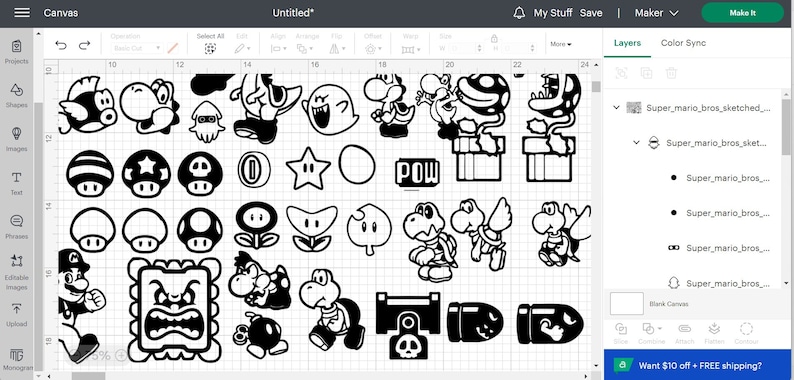Open the hamburger menu icon
This screenshot has width=794, height=380.
(x=22, y=13)
